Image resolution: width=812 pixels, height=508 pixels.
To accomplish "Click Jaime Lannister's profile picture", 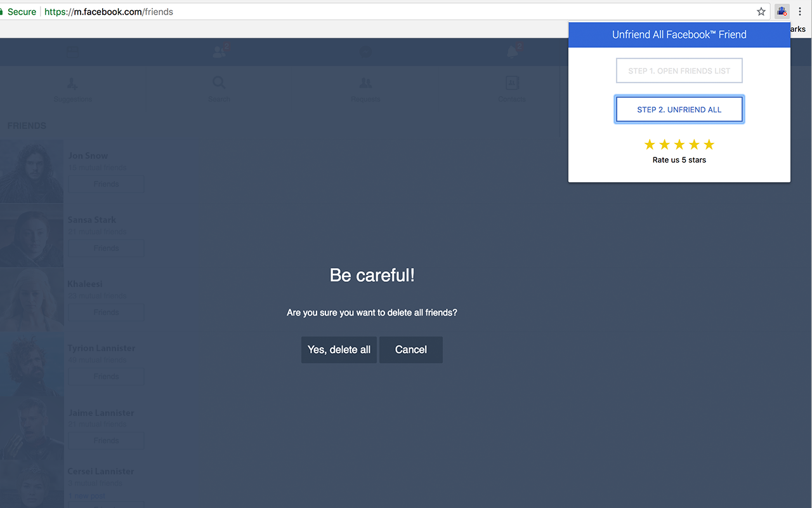I will click(x=32, y=428).
